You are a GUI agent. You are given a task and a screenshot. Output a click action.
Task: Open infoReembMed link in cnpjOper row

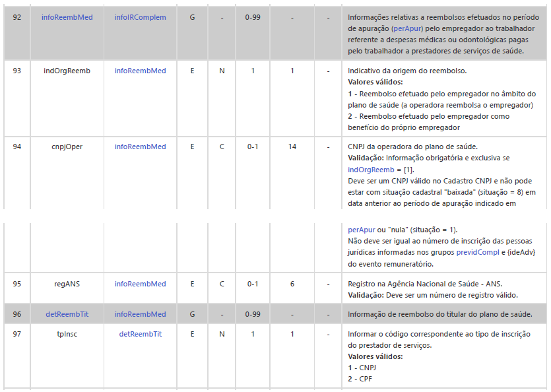(x=140, y=147)
